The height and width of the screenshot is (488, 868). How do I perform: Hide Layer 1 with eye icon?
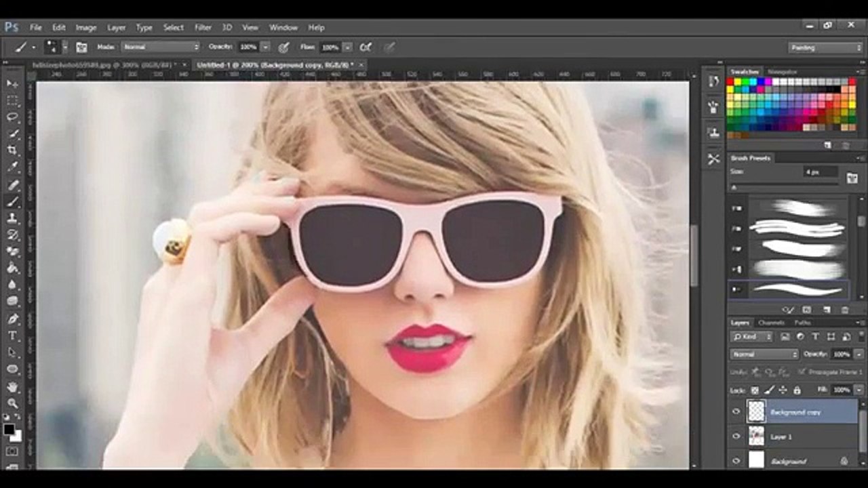(x=736, y=436)
